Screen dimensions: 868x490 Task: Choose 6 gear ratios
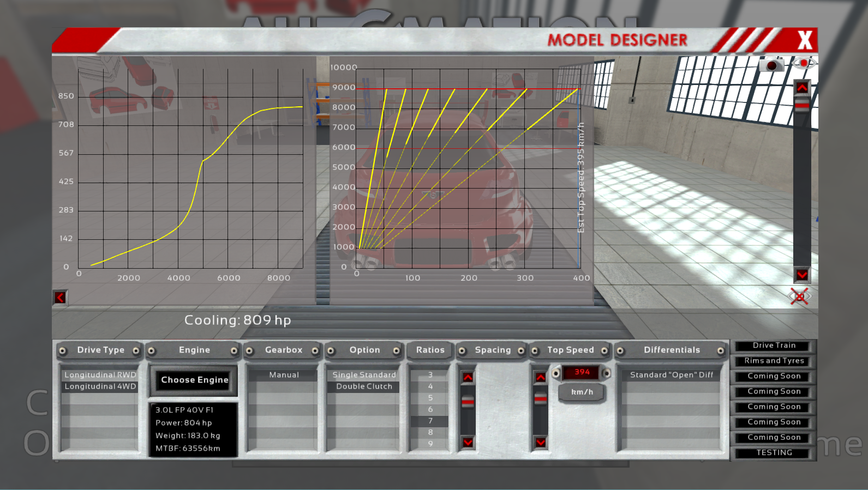(430, 409)
